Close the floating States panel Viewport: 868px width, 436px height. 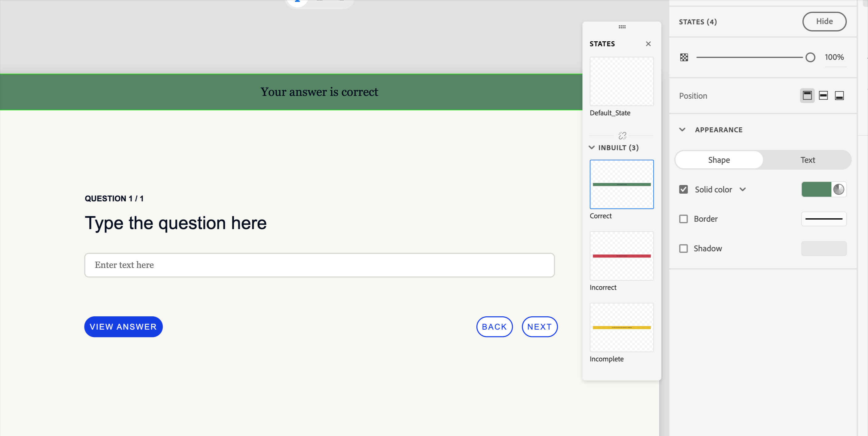pos(648,44)
